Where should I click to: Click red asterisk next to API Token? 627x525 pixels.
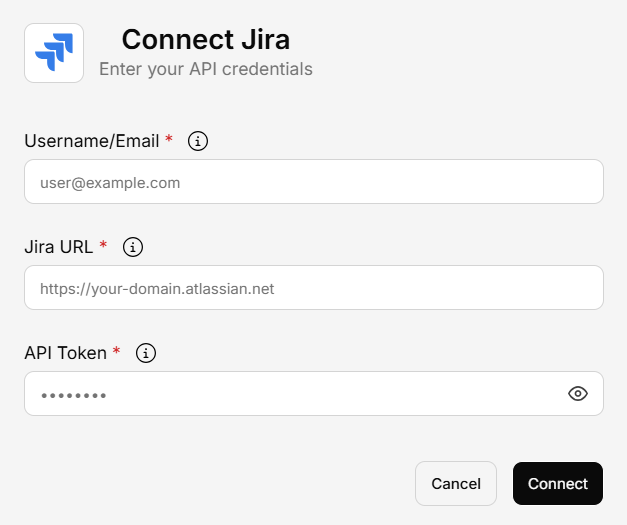pyautogui.click(x=116, y=353)
